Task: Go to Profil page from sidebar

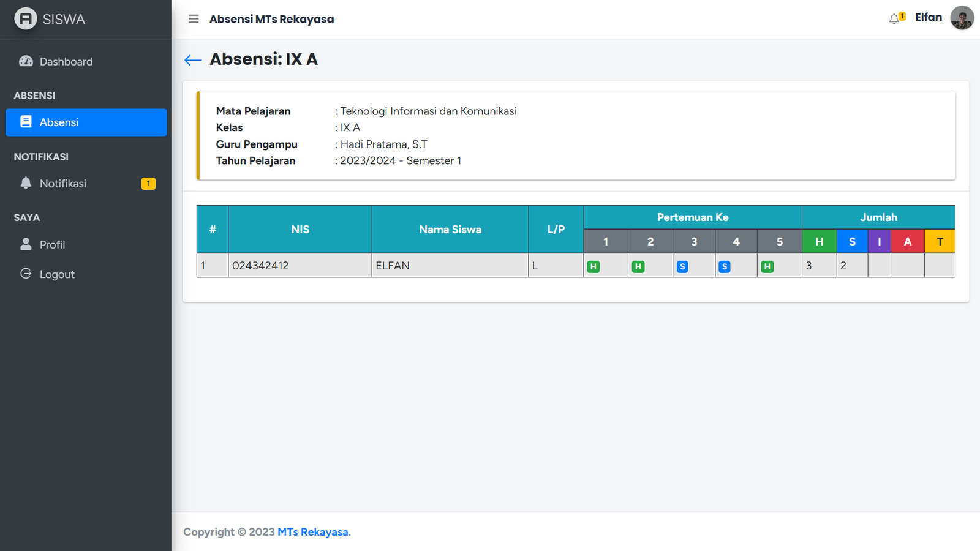Action: tap(52, 244)
